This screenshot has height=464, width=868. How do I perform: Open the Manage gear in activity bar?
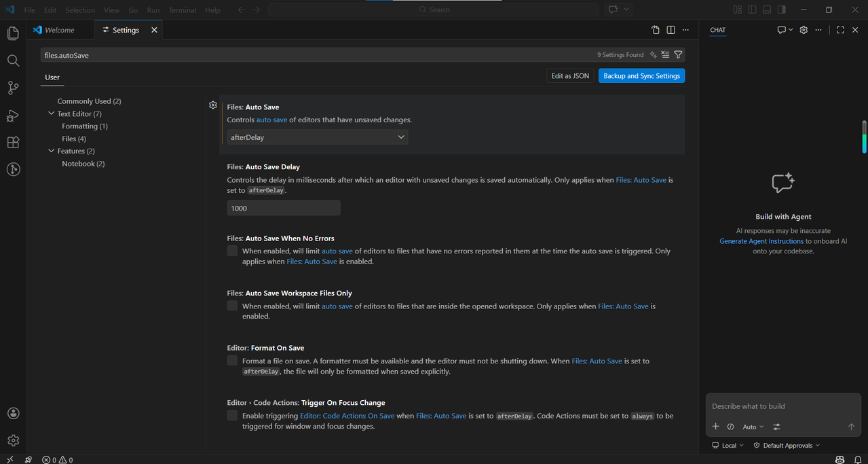13,441
